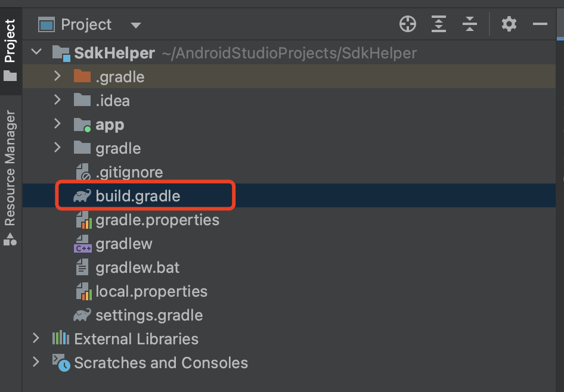Click the build.gradle elephant icon
564x392 pixels.
point(82,196)
